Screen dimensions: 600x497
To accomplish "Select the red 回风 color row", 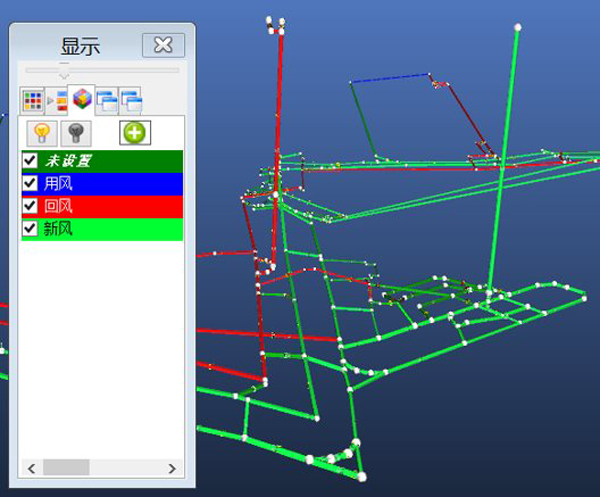I will 103,207.
